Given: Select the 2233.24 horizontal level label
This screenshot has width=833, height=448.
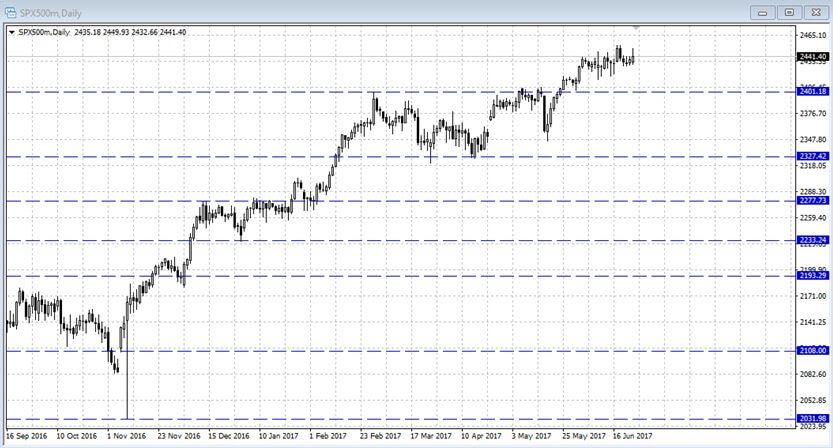Looking at the screenshot, I should (x=812, y=240).
